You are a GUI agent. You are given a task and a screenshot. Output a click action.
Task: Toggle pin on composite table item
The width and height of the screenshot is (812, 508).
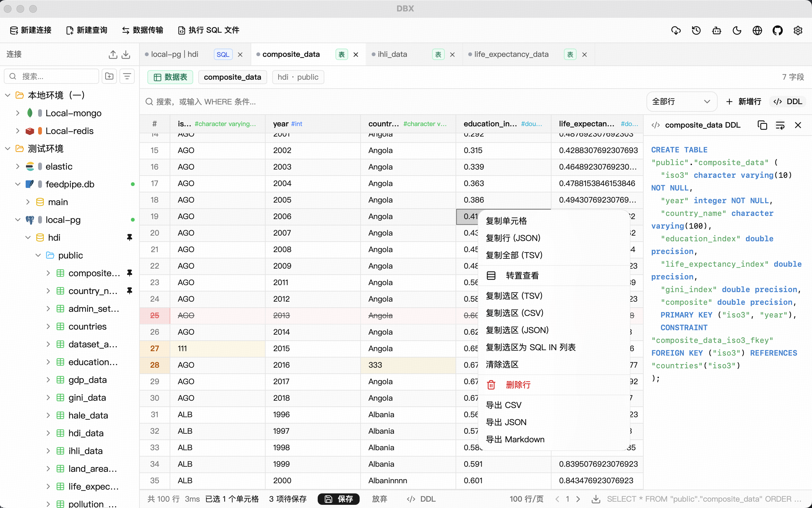click(129, 273)
